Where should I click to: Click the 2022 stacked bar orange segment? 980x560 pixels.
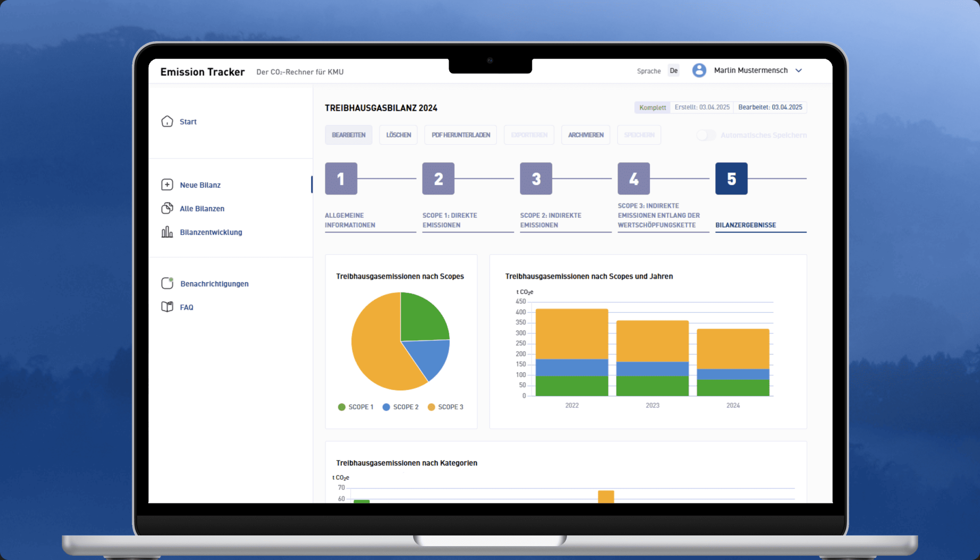pos(572,334)
